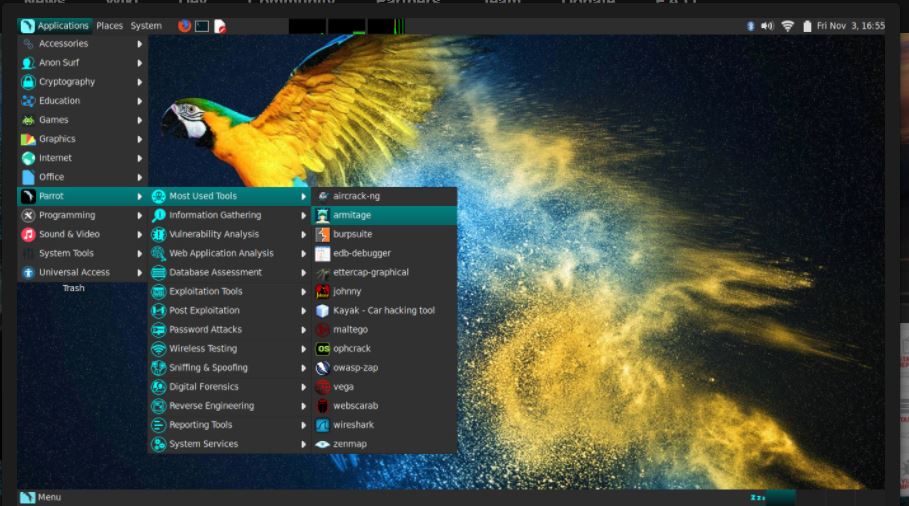This screenshot has height=506, width=909.
Task: Open the Universal Access category
Action: pos(83,272)
